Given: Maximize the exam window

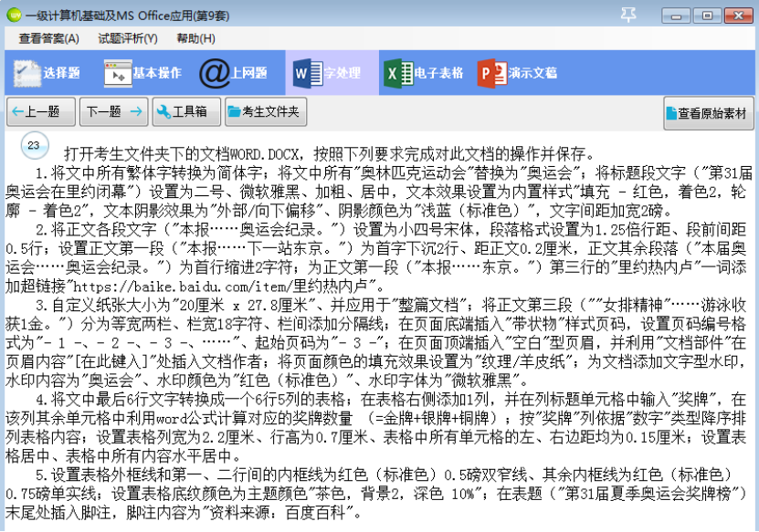Looking at the screenshot, I should tap(707, 16).
